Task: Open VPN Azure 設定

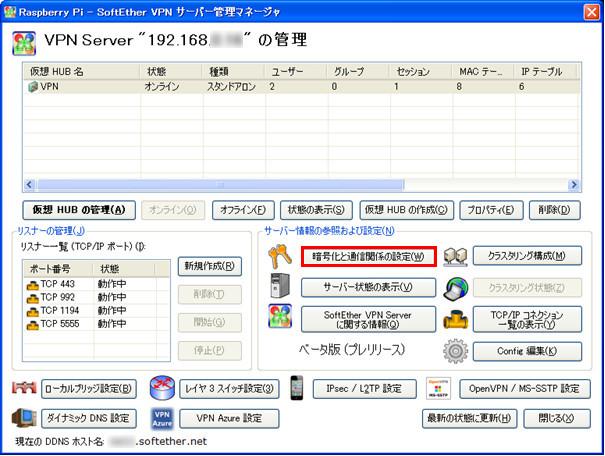Action: (229, 419)
